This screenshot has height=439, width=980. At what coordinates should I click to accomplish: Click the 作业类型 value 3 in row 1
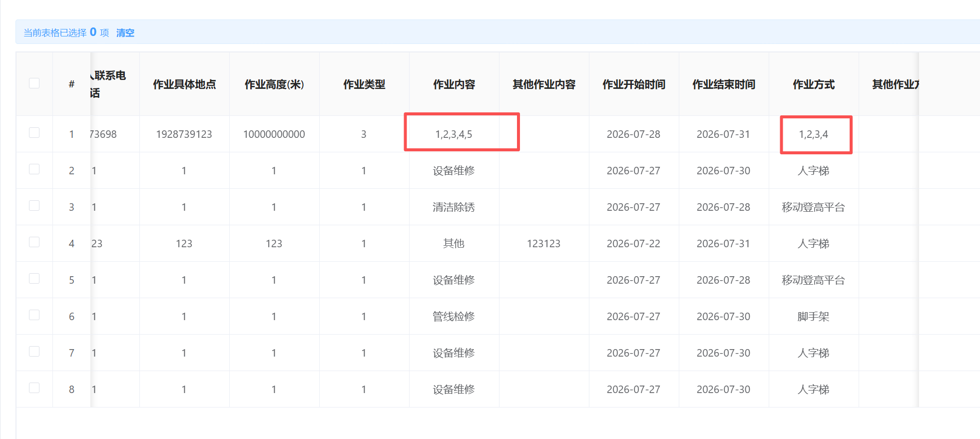point(364,134)
